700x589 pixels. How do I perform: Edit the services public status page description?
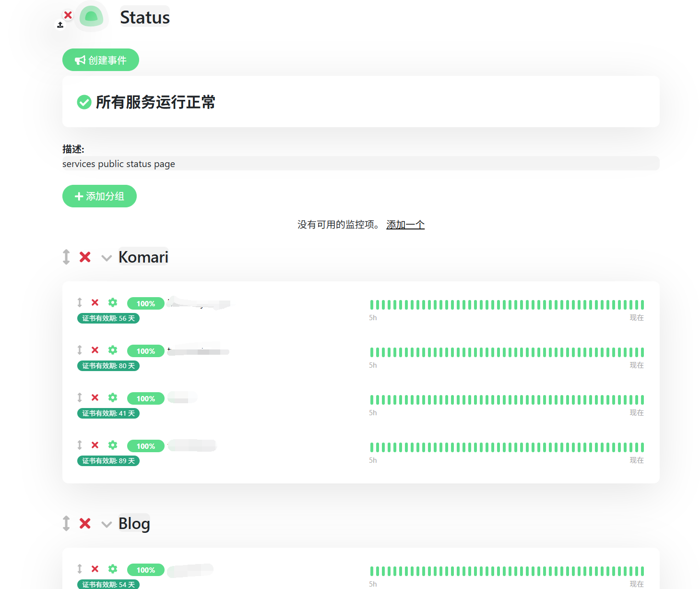[361, 164]
